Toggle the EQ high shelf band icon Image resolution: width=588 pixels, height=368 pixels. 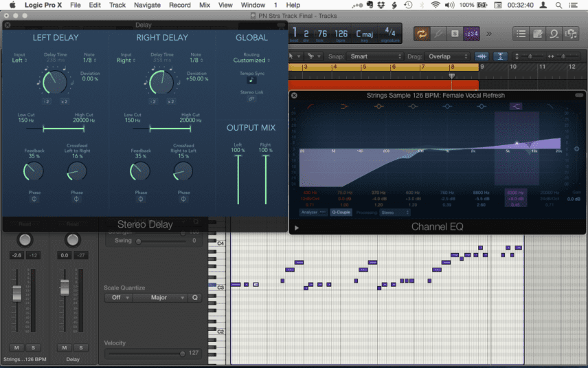coord(516,107)
